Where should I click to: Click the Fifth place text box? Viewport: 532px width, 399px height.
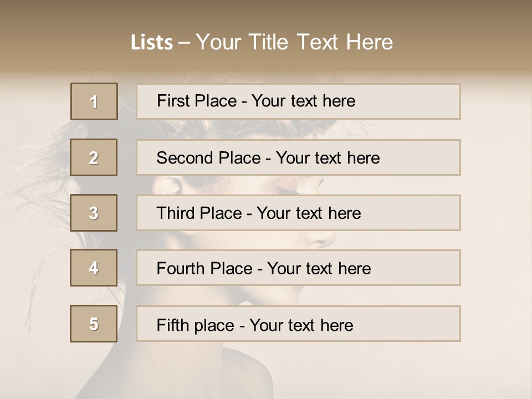click(x=298, y=324)
